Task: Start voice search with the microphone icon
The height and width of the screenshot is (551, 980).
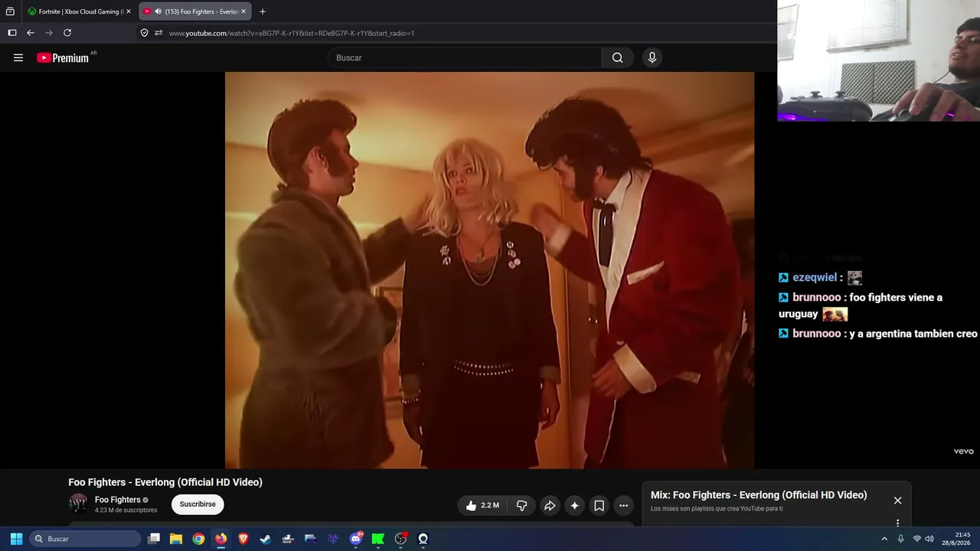Action: click(652, 57)
